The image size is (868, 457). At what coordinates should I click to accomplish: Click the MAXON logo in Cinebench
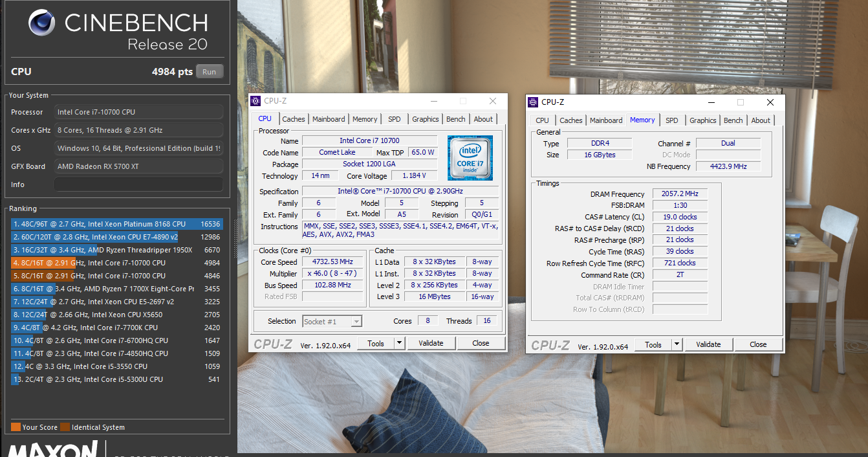click(53, 450)
